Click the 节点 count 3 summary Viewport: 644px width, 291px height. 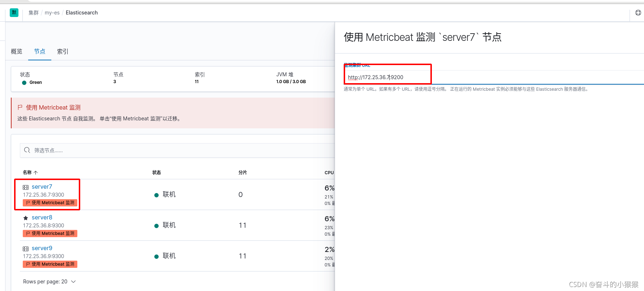[115, 82]
